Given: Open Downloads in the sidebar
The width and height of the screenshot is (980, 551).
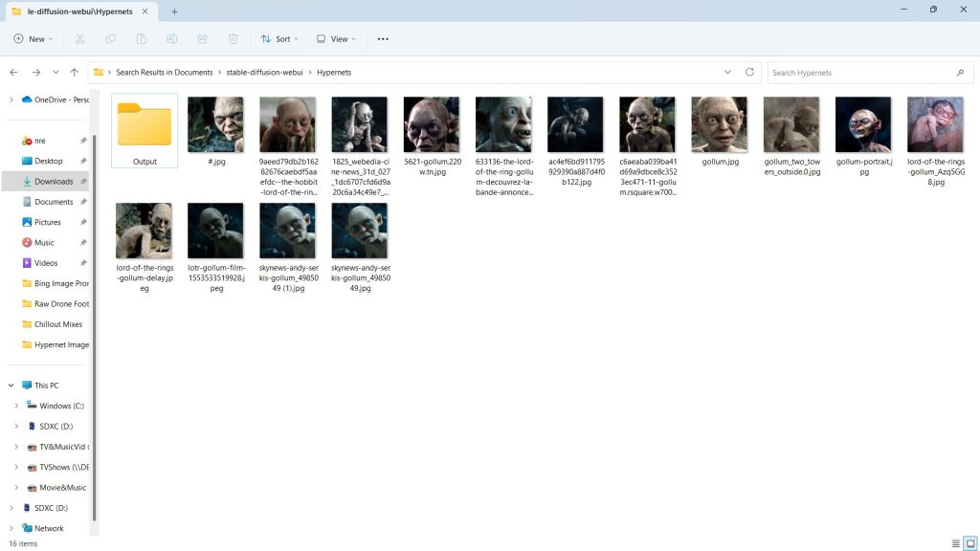Looking at the screenshot, I should (54, 181).
